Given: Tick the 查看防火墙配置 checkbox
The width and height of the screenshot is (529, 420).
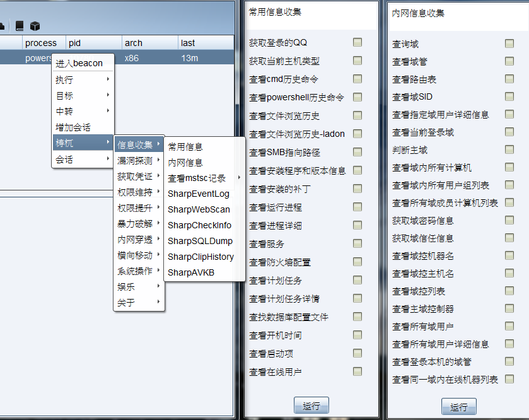Looking at the screenshot, I should pos(358,262).
